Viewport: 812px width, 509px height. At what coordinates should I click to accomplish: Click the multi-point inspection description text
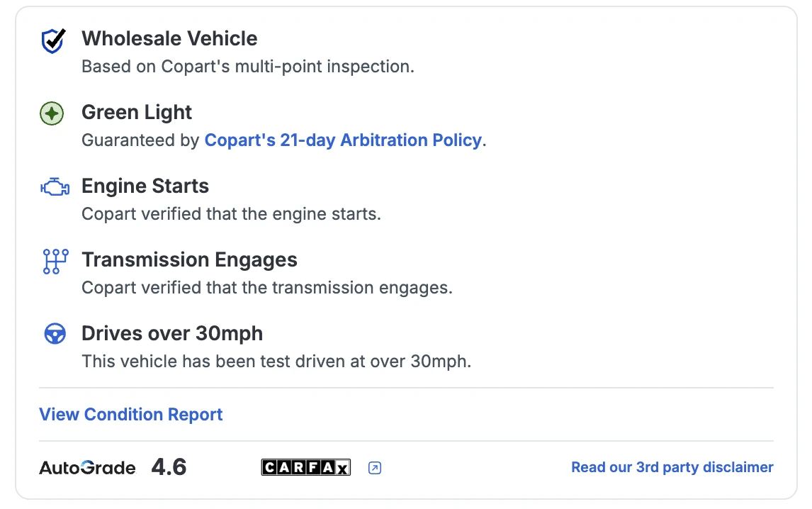[x=247, y=67]
